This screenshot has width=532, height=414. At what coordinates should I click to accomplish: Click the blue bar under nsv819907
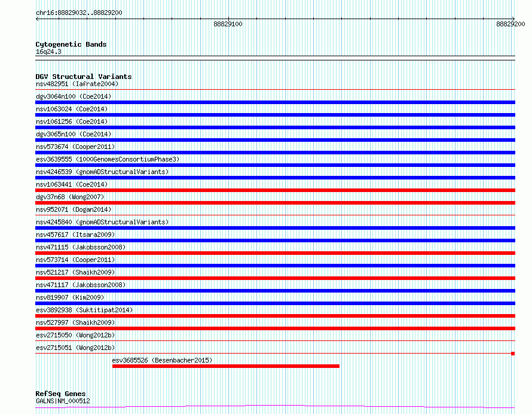[275, 303]
